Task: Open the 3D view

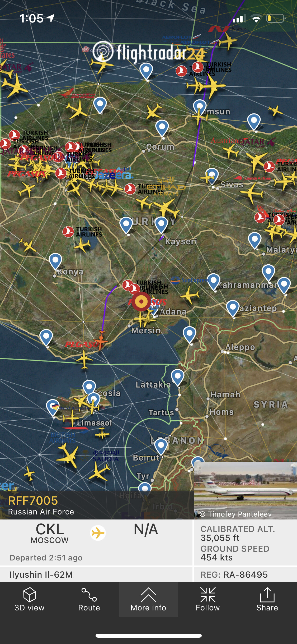Action: (30, 599)
